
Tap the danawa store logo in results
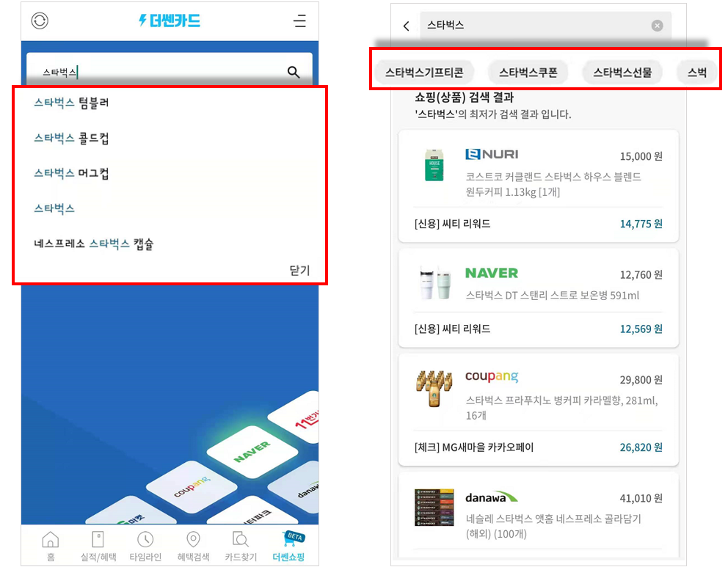coord(491,497)
